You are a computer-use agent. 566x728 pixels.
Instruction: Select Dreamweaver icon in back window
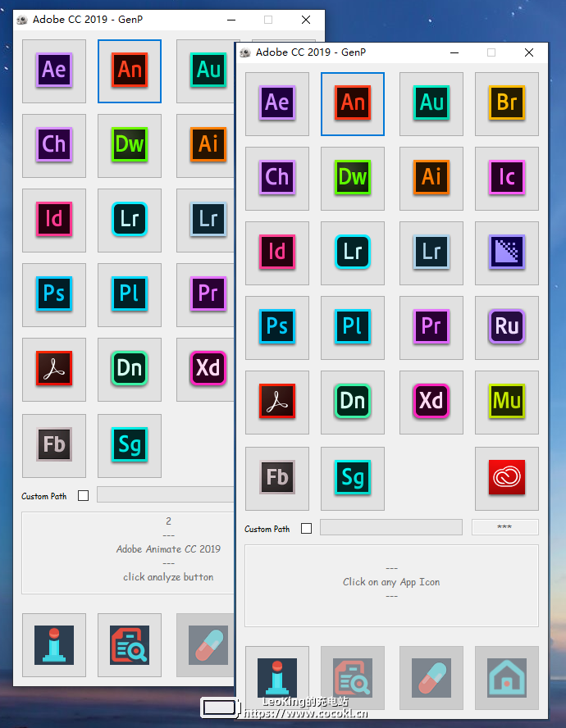point(129,146)
